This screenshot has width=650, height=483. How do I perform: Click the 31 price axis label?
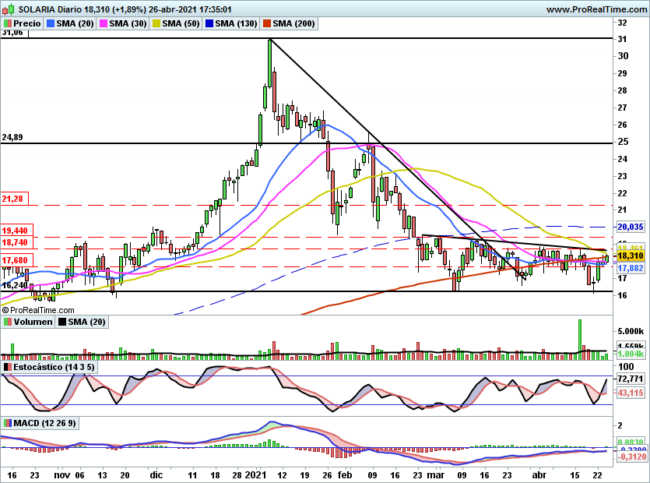623,39
